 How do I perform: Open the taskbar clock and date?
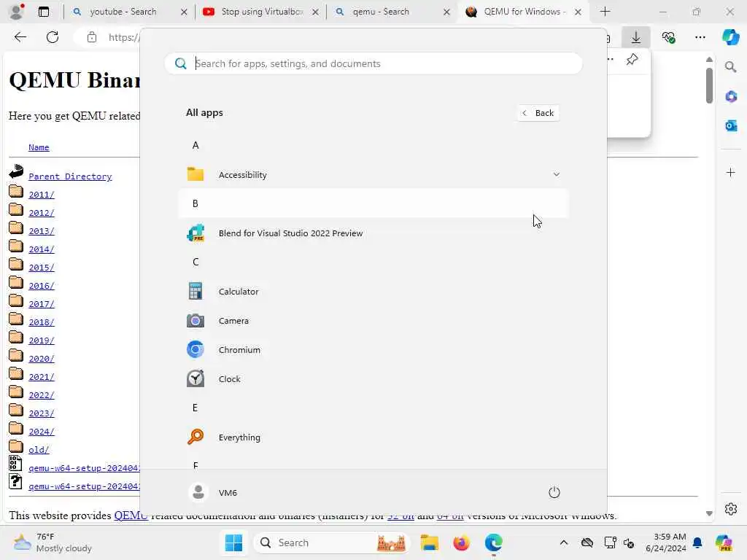click(666, 542)
